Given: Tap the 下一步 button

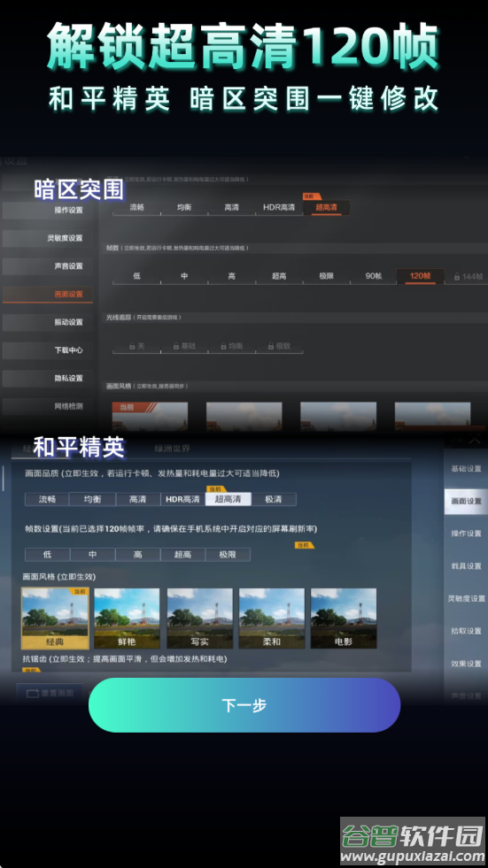Looking at the screenshot, I should [x=244, y=704].
